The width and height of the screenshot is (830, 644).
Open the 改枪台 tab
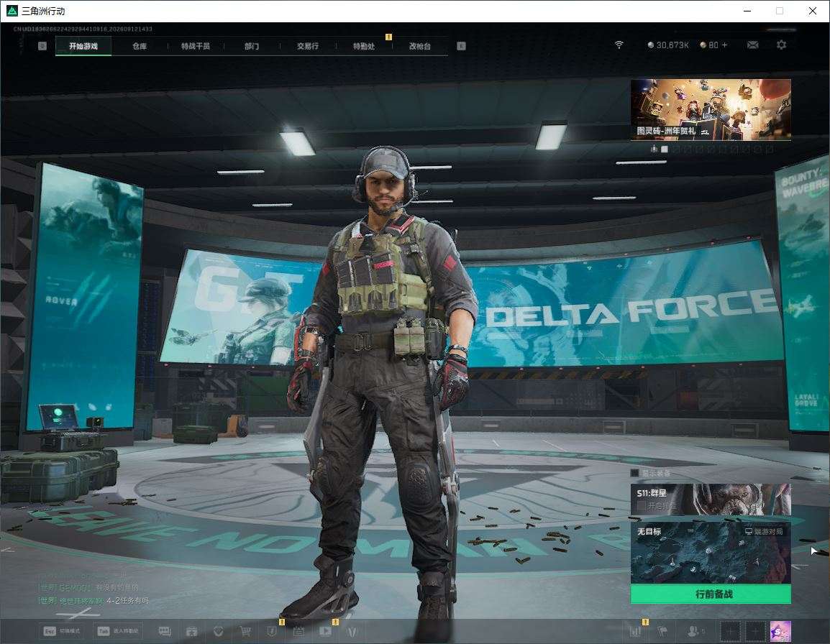[x=420, y=46]
